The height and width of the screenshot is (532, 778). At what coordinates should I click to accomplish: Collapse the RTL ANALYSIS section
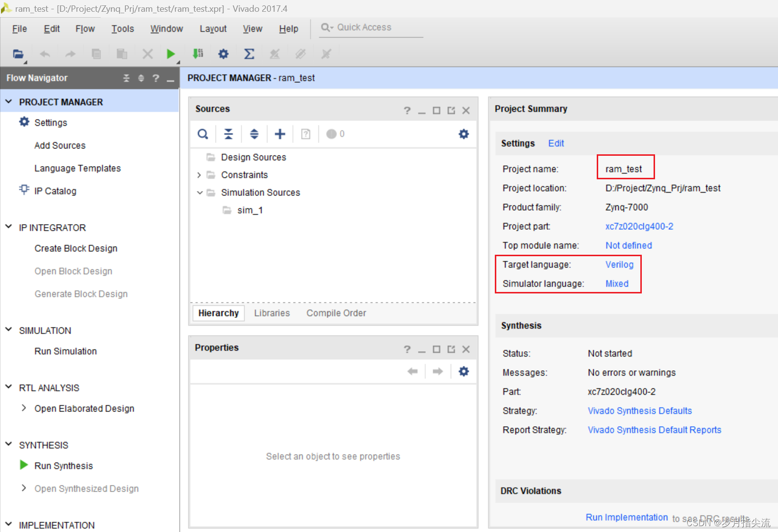8,387
